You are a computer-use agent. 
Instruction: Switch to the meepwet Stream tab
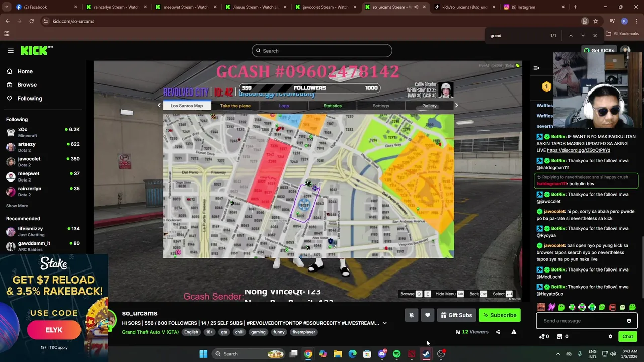pos(186,7)
